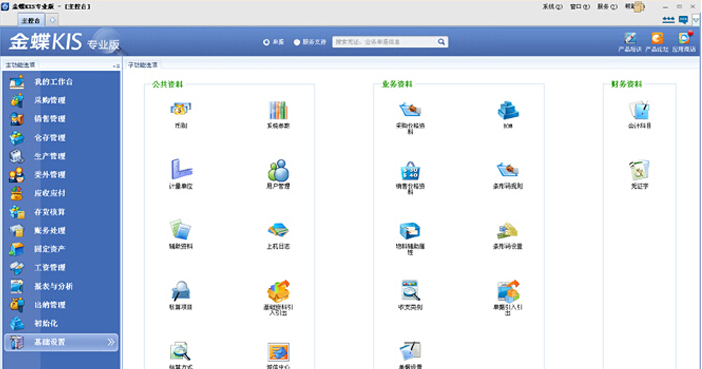Open 辅助资料 auxiliary data
The width and height of the screenshot is (702, 369).
181,234
